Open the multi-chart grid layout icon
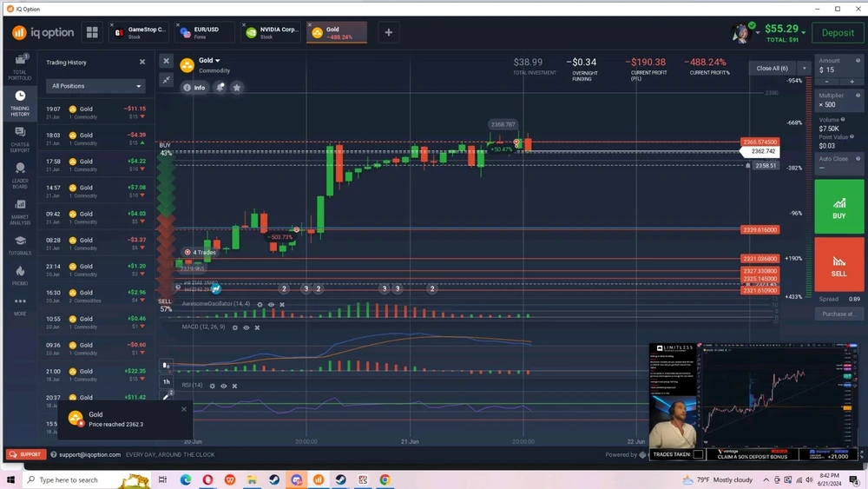 pyautogui.click(x=92, y=33)
